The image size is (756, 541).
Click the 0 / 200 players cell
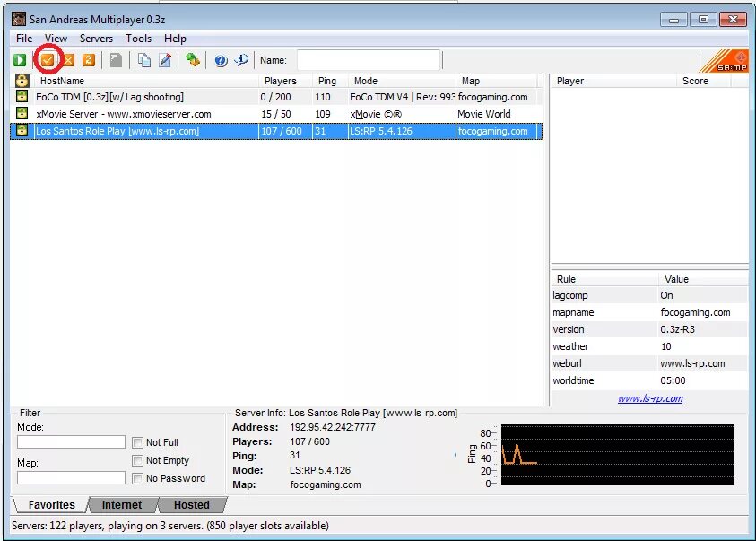click(x=275, y=97)
